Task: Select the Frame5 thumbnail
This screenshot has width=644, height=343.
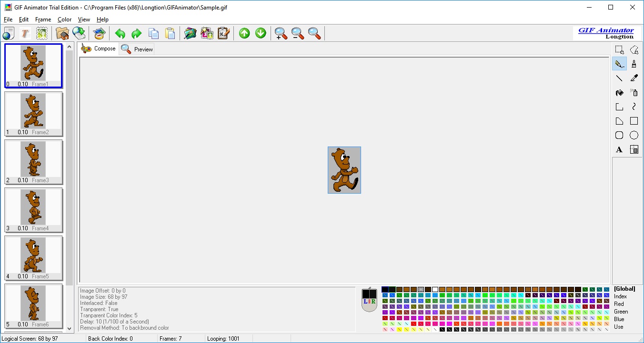Action: (33, 258)
